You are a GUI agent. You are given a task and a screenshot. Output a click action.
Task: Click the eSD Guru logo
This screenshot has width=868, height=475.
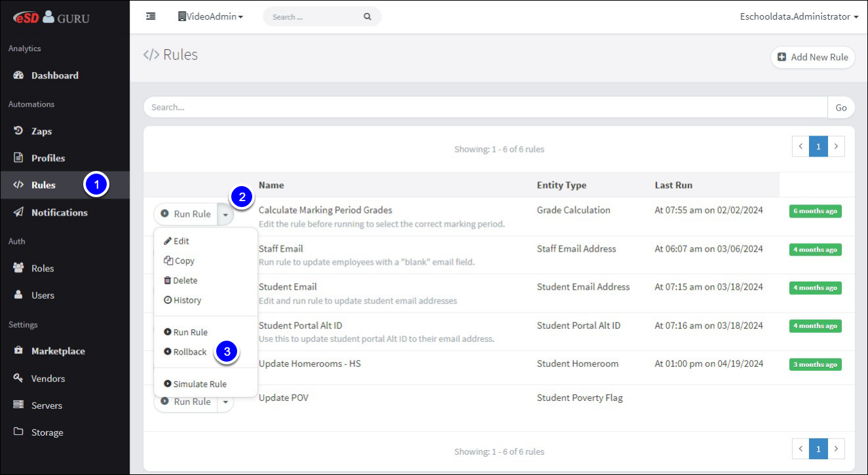[x=51, y=17]
